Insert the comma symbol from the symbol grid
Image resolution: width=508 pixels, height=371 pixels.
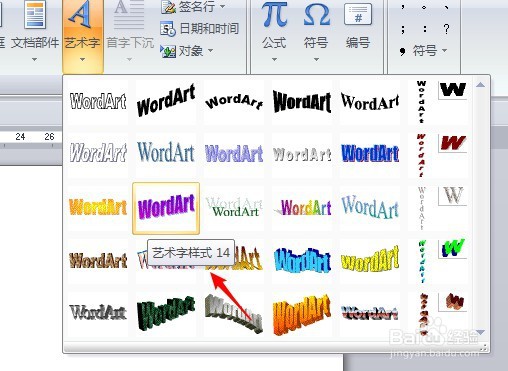[x=403, y=7]
